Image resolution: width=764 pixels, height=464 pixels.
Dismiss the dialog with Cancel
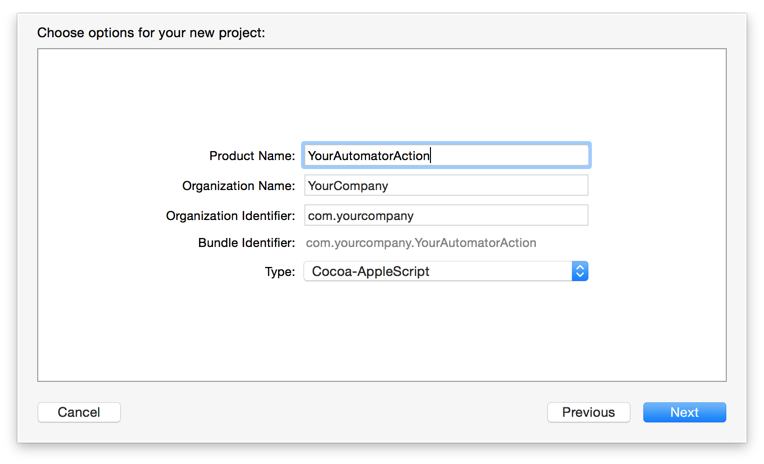[79, 412]
